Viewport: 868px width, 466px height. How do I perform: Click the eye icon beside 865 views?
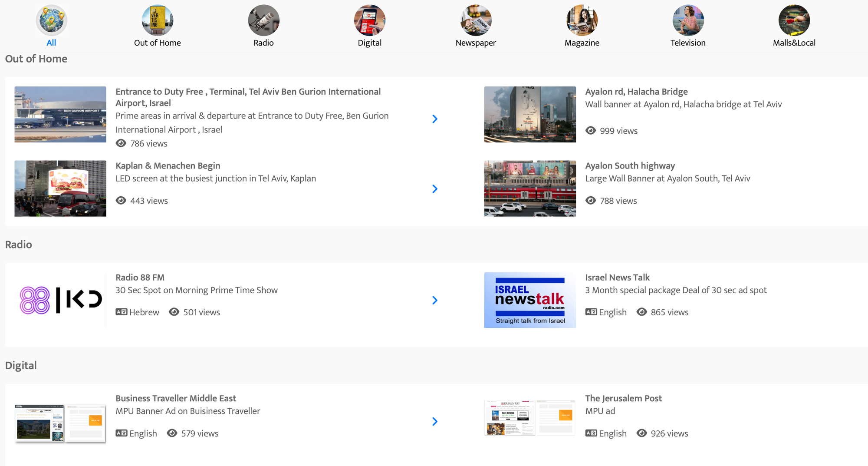pyautogui.click(x=642, y=312)
